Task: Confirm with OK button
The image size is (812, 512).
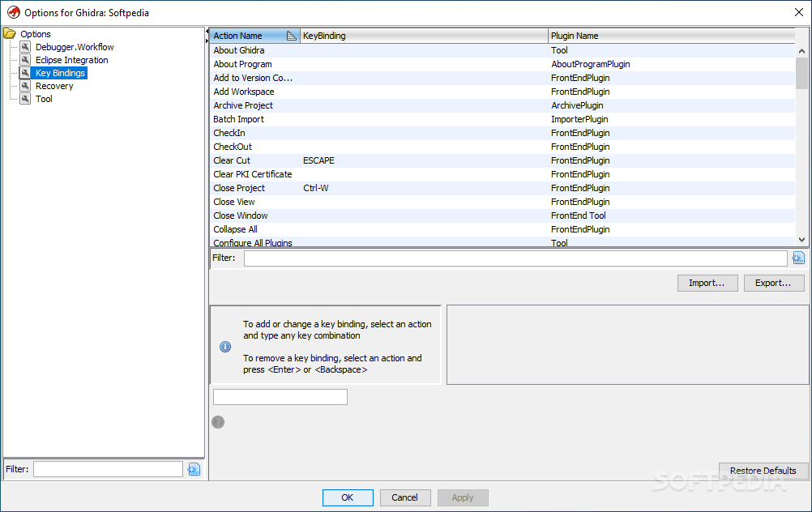Action: 348,497
